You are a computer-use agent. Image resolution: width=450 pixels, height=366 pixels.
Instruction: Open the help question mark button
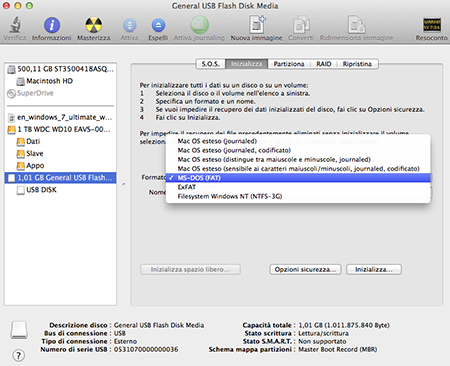[x=19, y=355]
